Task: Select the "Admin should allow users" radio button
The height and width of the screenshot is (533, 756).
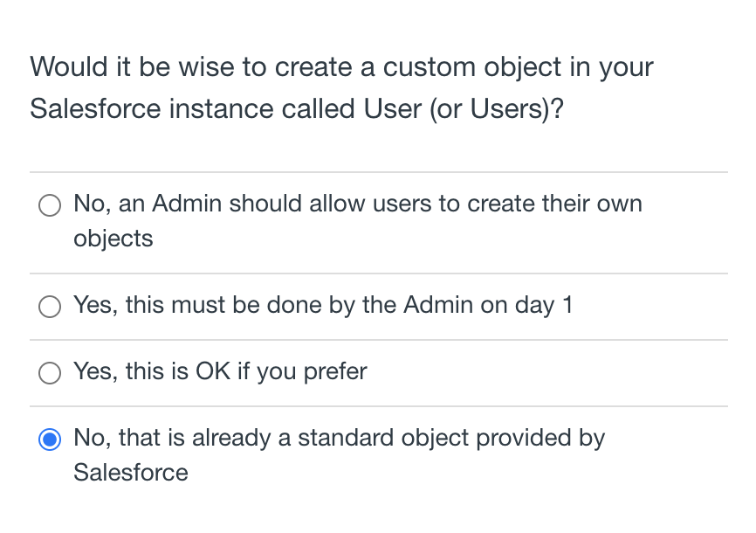Action: click(x=50, y=205)
